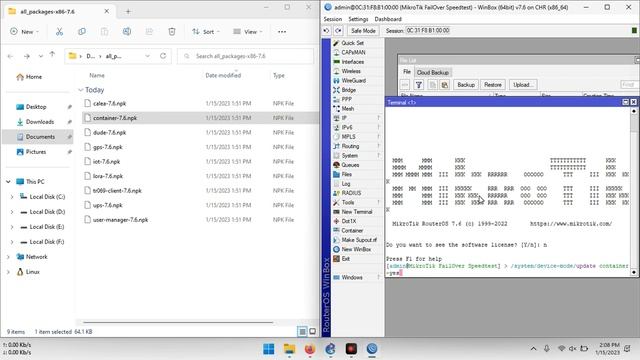The image size is (640, 360).
Task: Open the New dropdown in File Explorer
Action: tap(25, 31)
